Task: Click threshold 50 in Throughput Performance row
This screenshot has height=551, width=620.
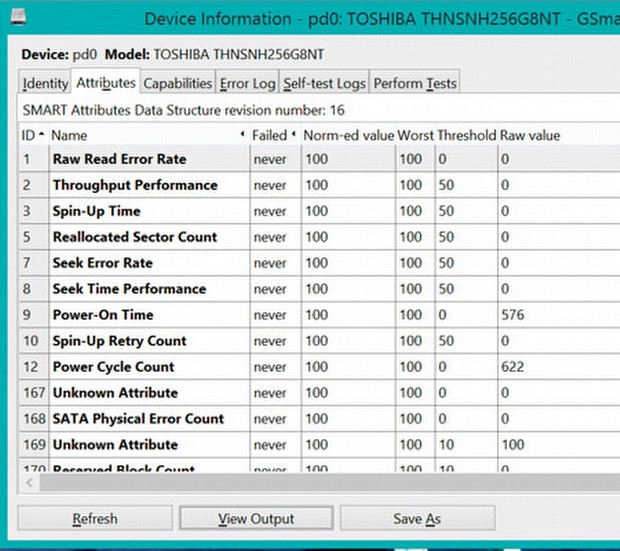Action: [x=446, y=185]
